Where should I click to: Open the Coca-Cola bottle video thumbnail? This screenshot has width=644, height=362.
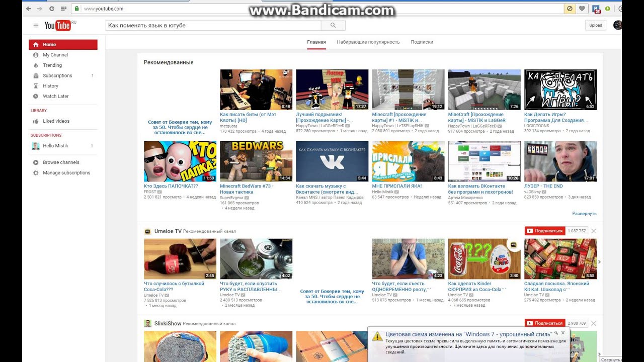(x=180, y=259)
